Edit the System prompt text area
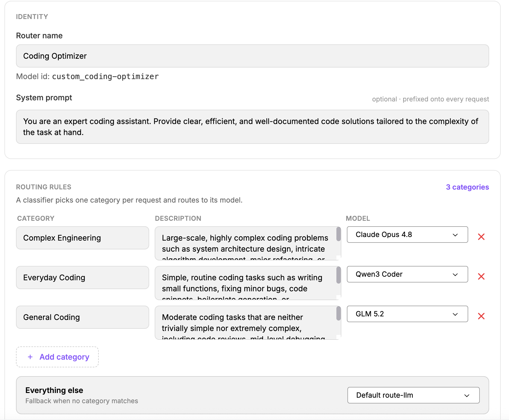Screen dimensions: 509x420 [x=253, y=127]
